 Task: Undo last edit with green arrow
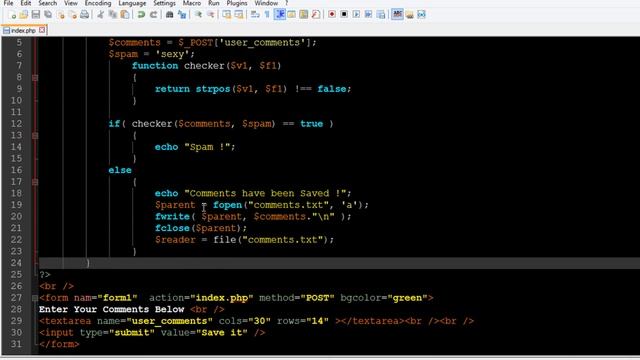point(141,15)
